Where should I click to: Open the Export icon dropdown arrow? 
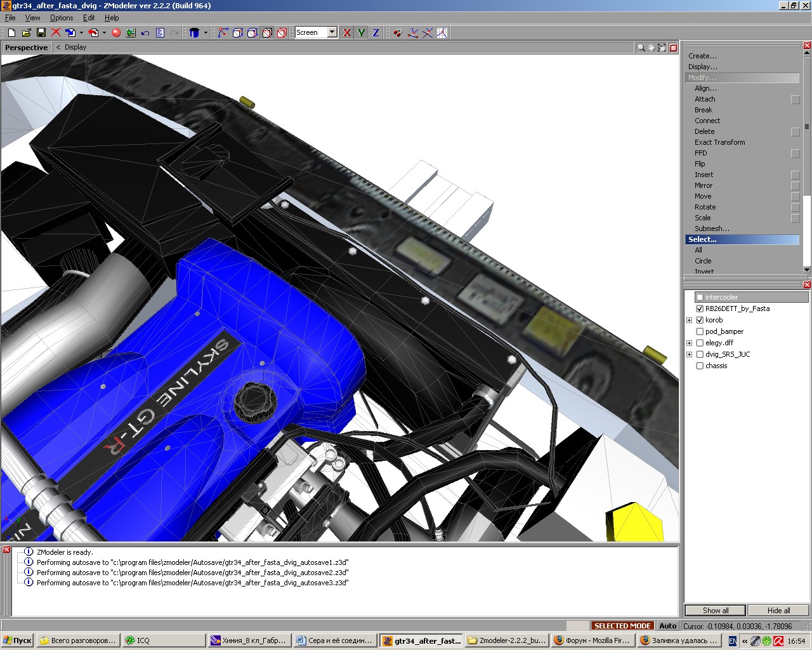(x=104, y=32)
